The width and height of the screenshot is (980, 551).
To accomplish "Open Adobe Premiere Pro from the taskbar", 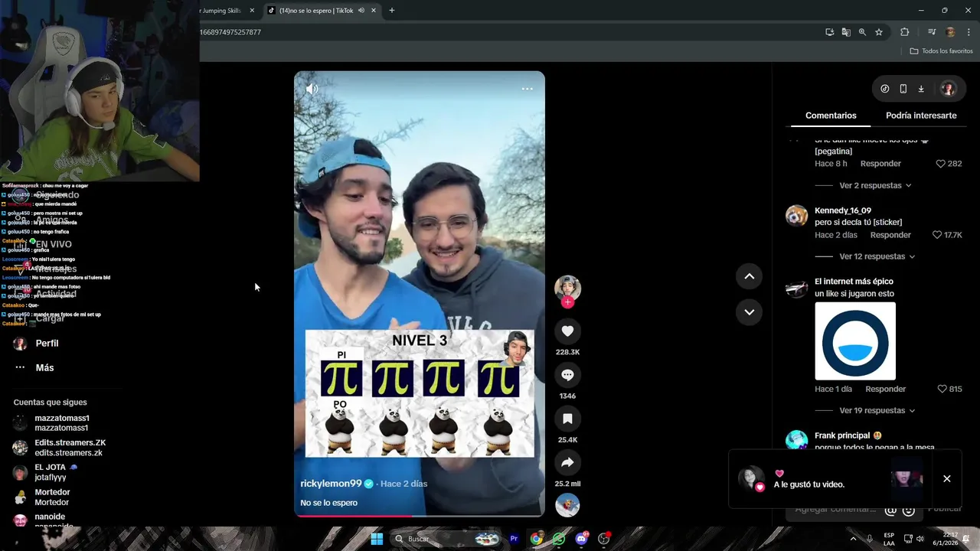I will (514, 539).
